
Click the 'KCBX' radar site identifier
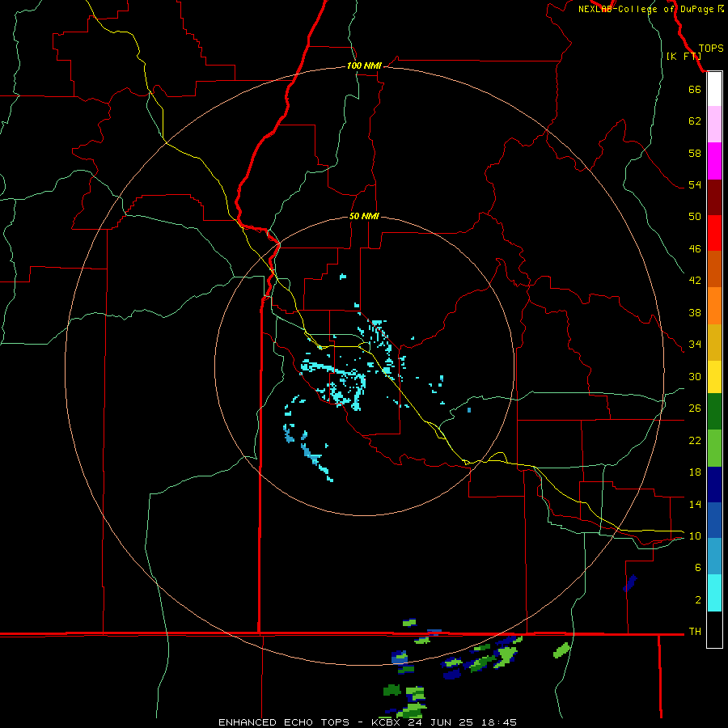(x=385, y=722)
